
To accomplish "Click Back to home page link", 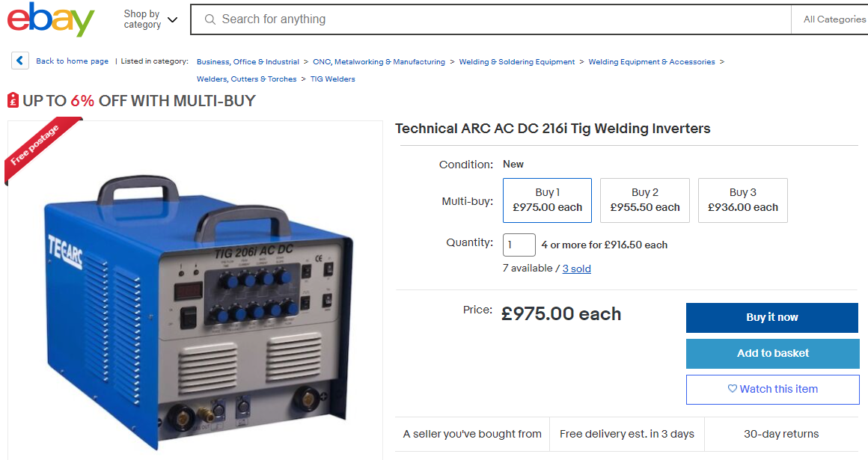I will coord(72,61).
